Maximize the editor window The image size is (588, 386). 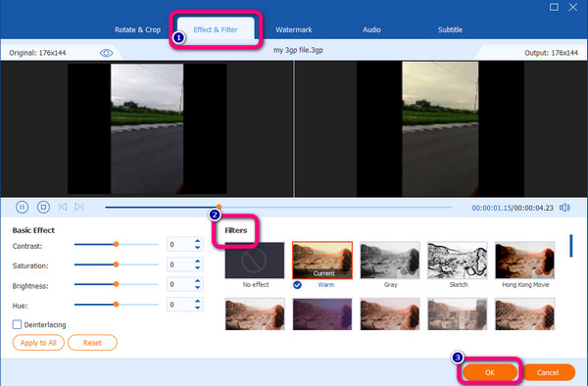[554, 7]
